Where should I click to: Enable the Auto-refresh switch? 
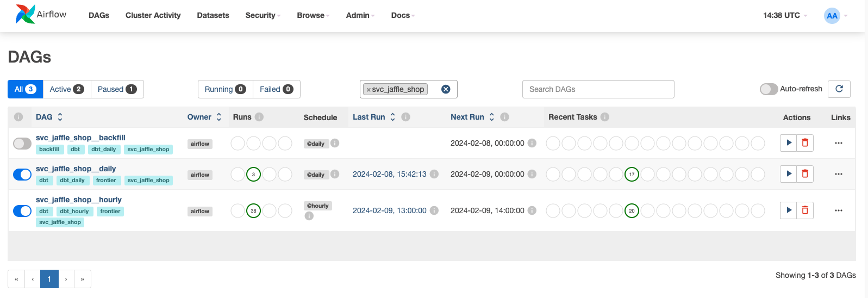click(769, 89)
